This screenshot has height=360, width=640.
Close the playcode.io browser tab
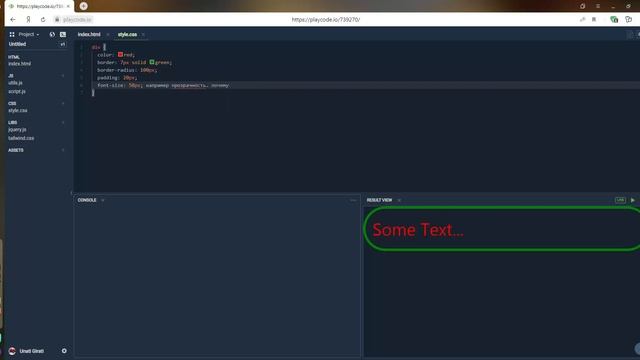point(68,6)
